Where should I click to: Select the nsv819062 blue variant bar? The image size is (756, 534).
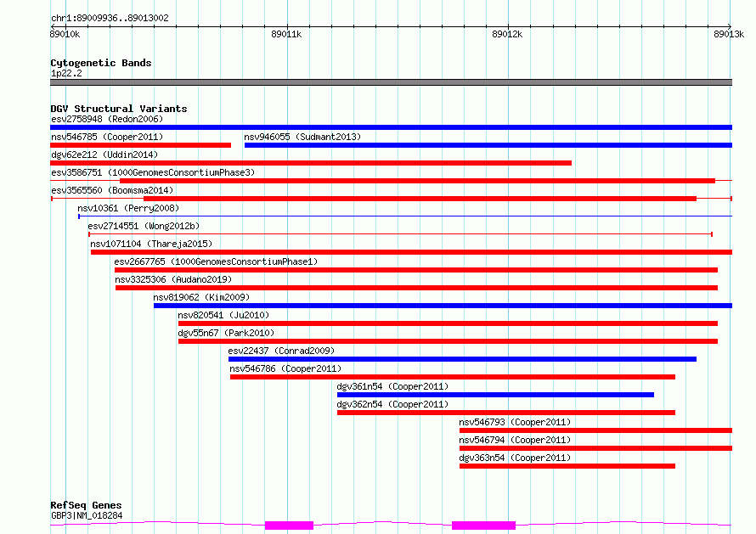click(x=443, y=306)
